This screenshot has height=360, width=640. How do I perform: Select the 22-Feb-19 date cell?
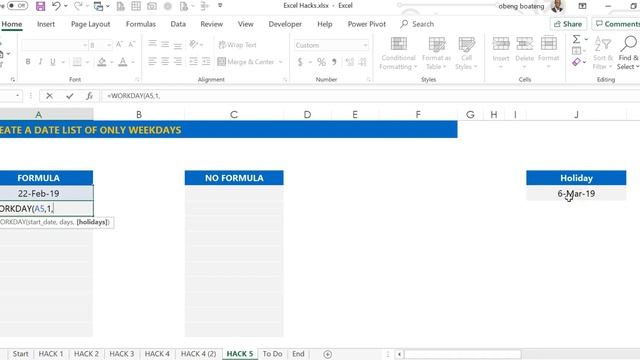(38, 193)
